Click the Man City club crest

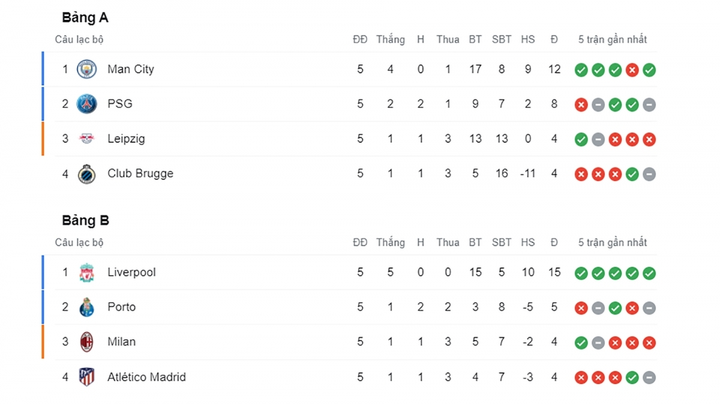pos(86,69)
